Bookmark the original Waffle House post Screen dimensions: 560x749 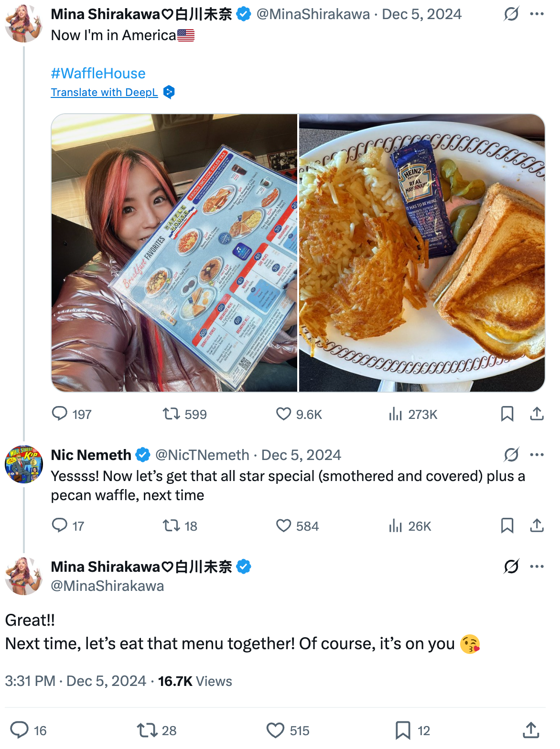coord(507,414)
